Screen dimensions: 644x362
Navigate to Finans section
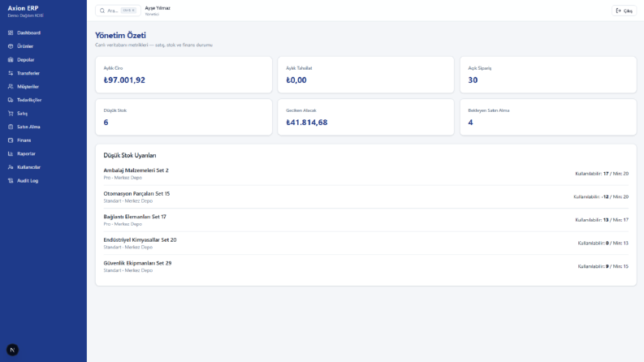point(43,140)
